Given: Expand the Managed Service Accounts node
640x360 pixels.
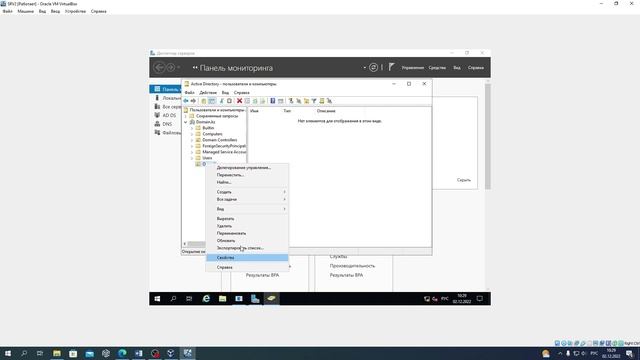Looking at the screenshot, I should pyautogui.click(x=192, y=152).
